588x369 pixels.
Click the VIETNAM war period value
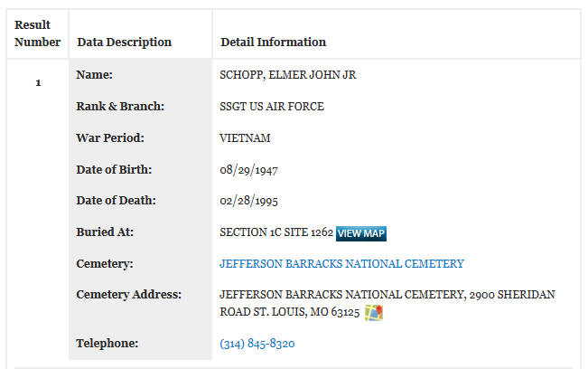245,137
